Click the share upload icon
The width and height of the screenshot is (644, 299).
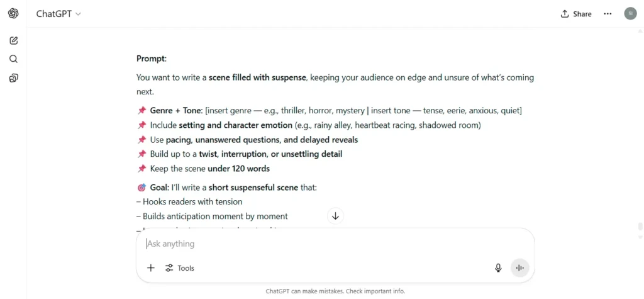click(565, 14)
